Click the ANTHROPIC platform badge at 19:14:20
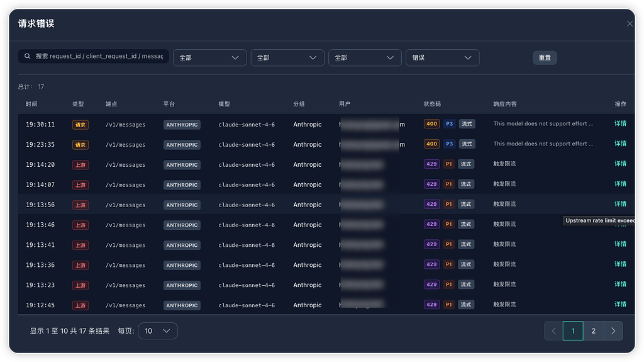The image size is (644, 362). pos(182,165)
